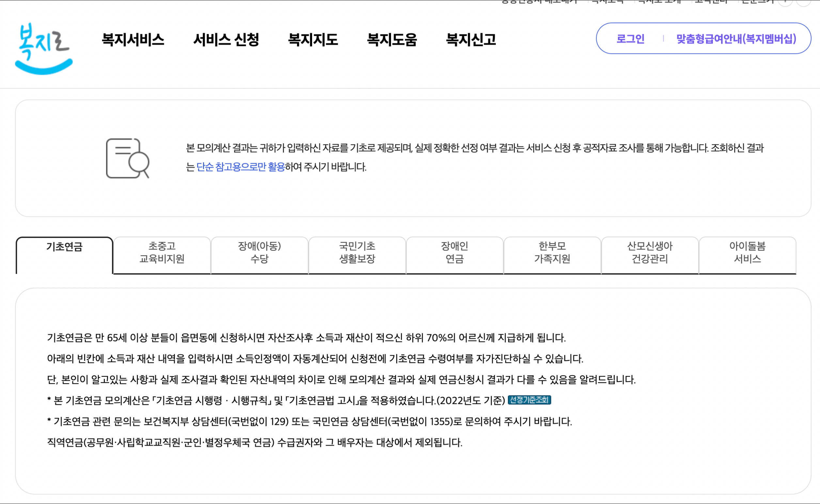Switch to 산모신생아 건강관리 tab
This screenshot has height=504, width=820.
[650, 252]
